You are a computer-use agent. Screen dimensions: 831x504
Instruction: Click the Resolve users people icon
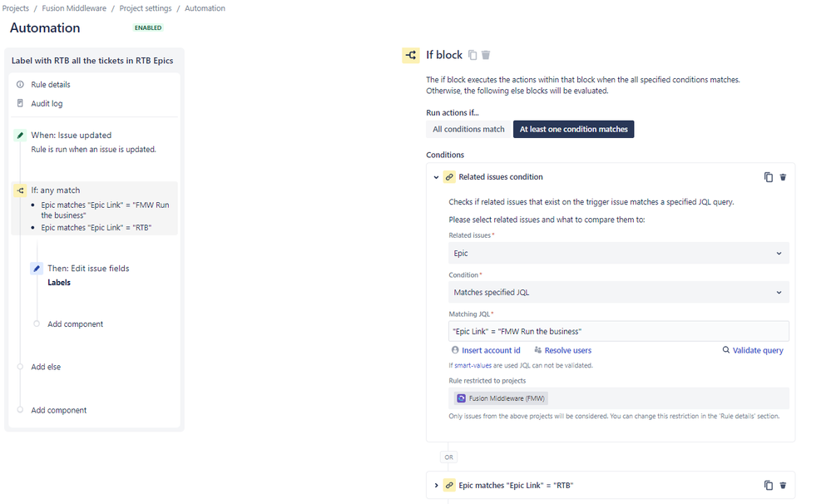(538, 350)
